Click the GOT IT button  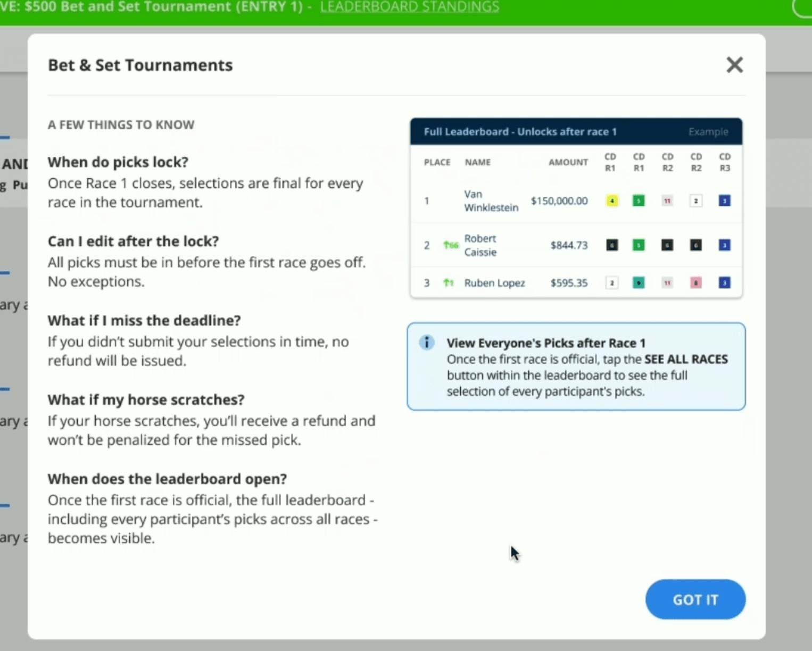[695, 599]
